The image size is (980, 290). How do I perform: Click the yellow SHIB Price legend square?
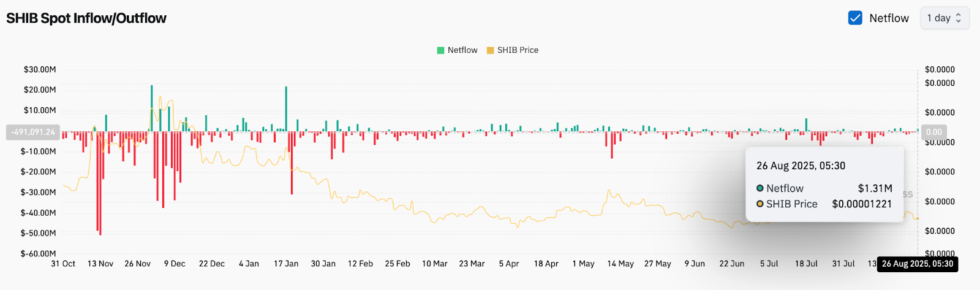[490, 50]
